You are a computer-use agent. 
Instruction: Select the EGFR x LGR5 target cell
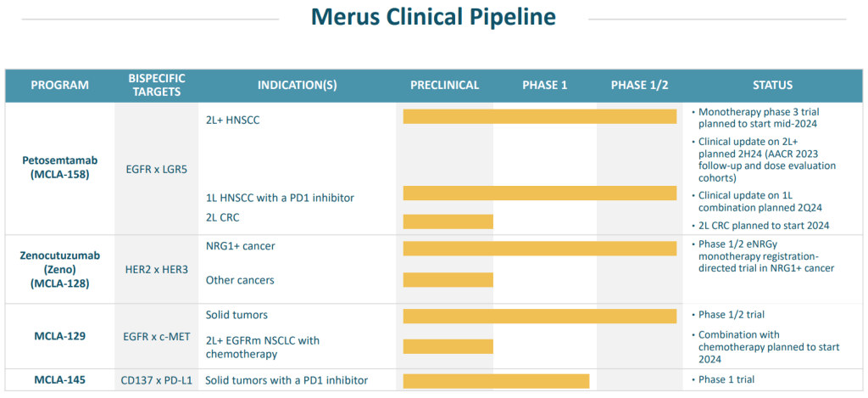(x=156, y=169)
